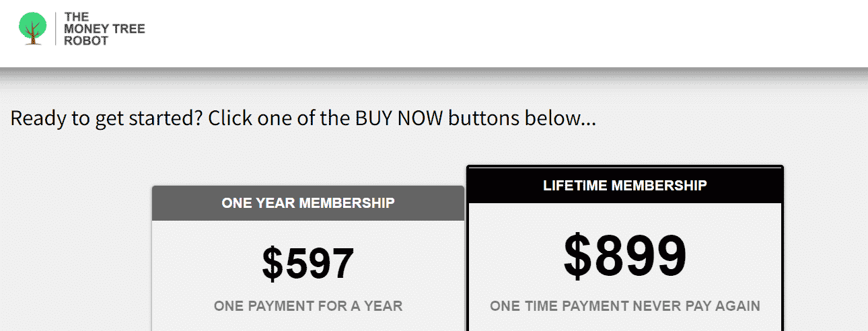The image size is (868, 331).
Task: Click the ONE TIME PAYMENT NEVER PAY AGAIN caption
Action: 625,306
